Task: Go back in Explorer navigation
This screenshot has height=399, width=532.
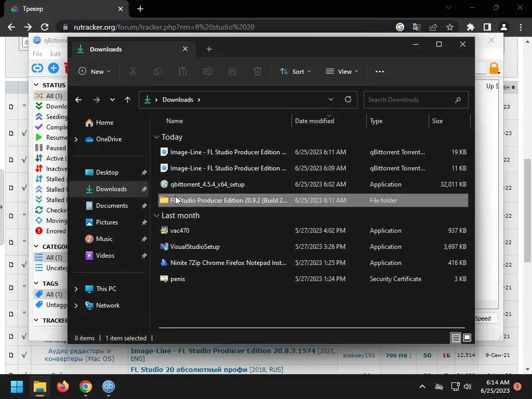Action: pyautogui.click(x=78, y=100)
